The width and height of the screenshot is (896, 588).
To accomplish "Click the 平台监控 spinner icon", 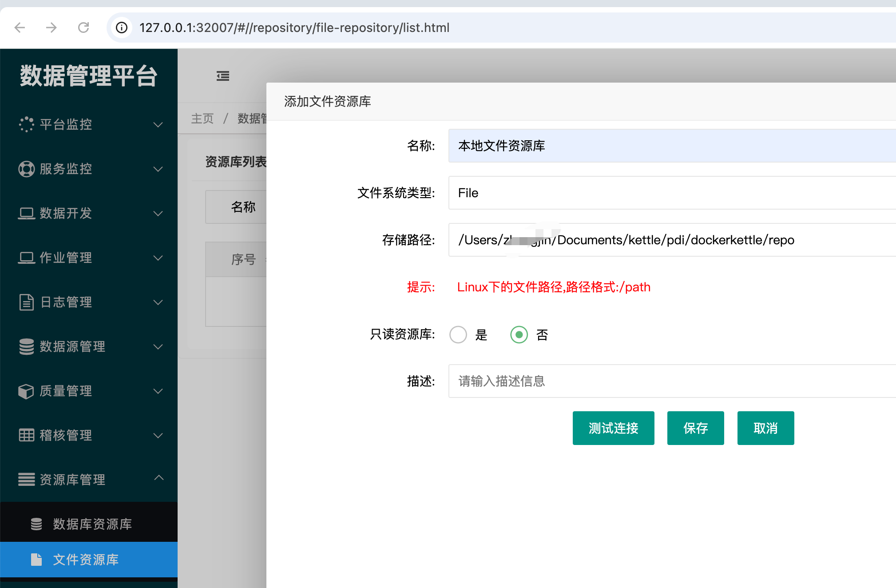I will coord(26,124).
